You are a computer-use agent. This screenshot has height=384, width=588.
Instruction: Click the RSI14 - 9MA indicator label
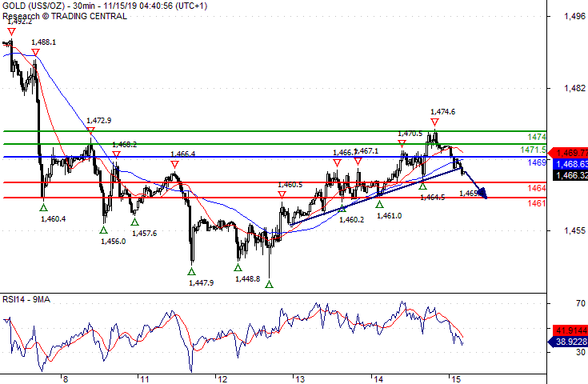point(26,300)
